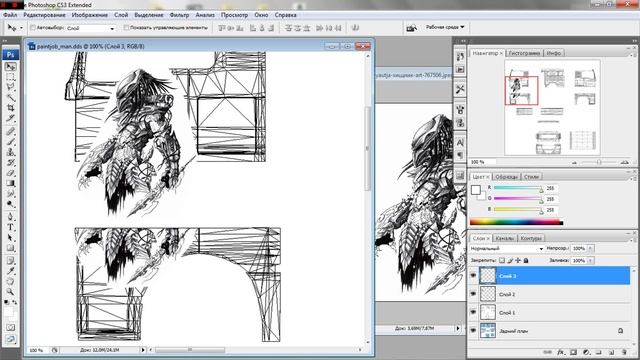640x360 pixels.
Task: Open the Непрозр. opacity slider arrow
Action: click(x=591, y=248)
